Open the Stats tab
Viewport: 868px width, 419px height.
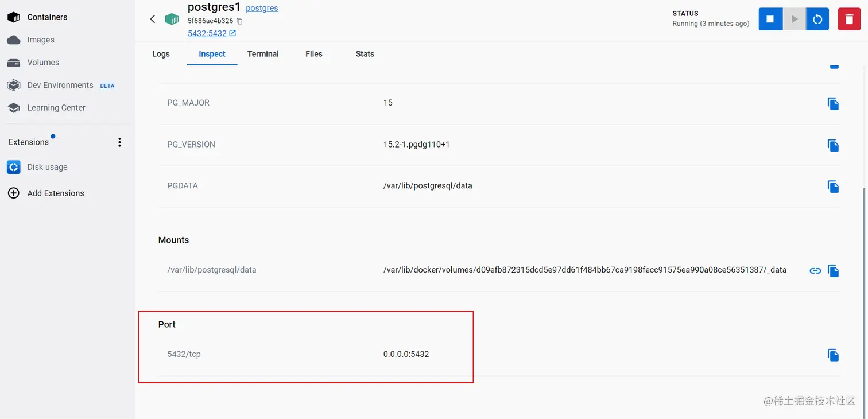click(365, 54)
